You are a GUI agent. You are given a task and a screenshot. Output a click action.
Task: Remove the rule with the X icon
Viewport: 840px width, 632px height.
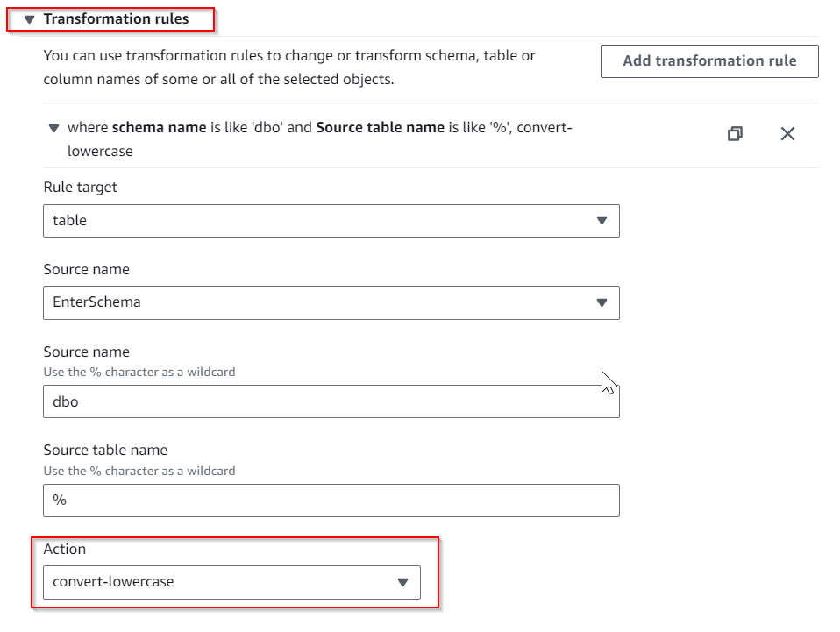click(787, 133)
